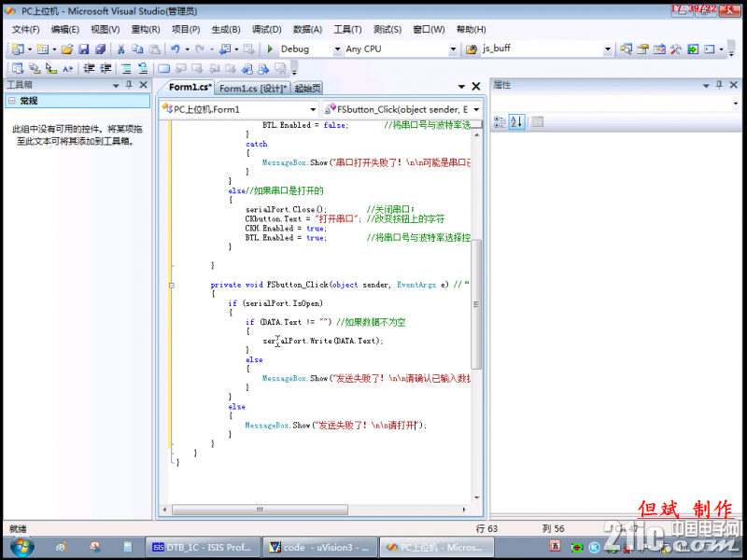
Task: Start debugging with the green play icon
Action: pyautogui.click(x=270, y=49)
